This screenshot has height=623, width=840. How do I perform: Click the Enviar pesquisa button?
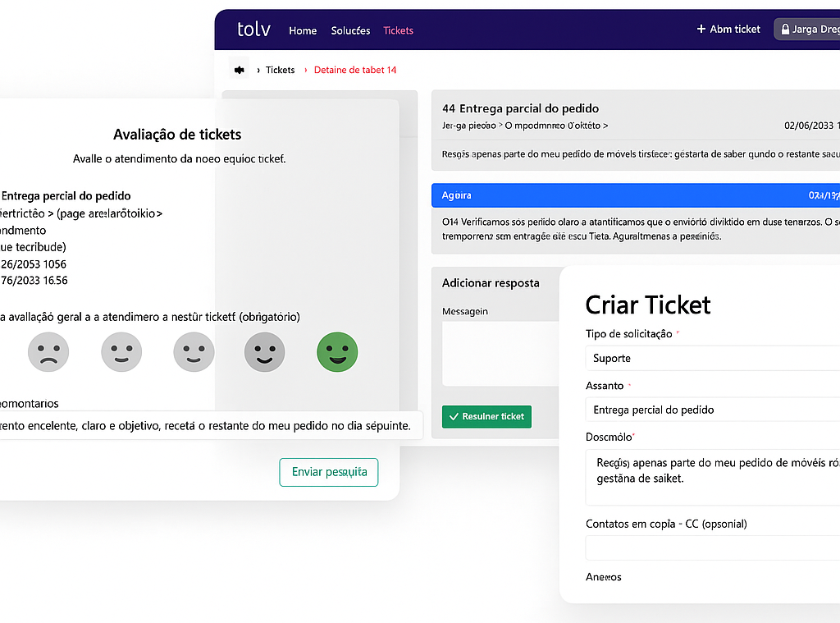[328, 472]
